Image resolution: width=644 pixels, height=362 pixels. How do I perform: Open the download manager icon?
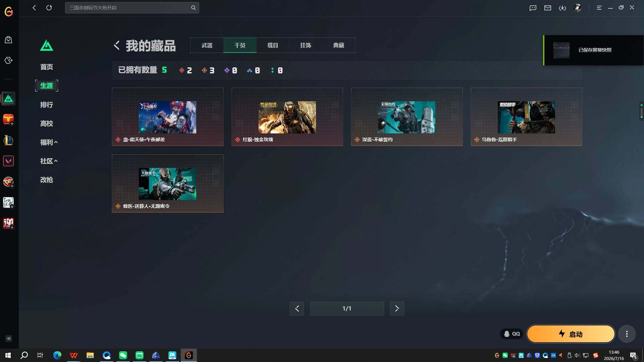(x=562, y=8)
